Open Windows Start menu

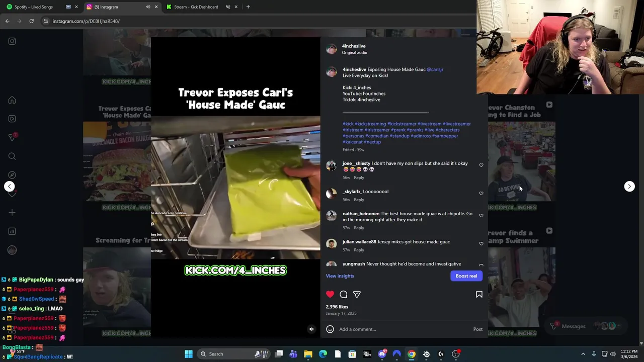click(189, 354)
